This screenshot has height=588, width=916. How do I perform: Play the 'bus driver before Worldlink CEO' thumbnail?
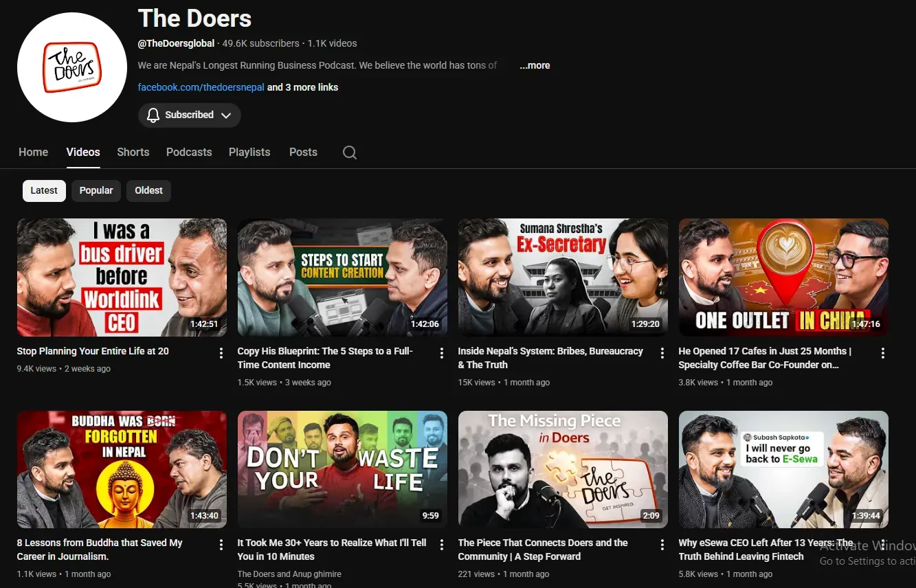pos(122,278)
